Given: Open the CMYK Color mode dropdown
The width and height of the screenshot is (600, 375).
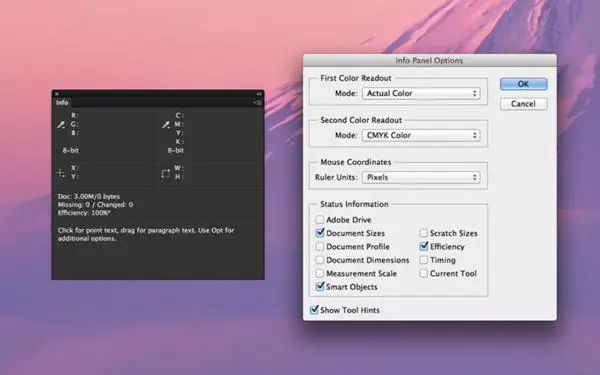Looking at the screenshot, I should [421, 135].
